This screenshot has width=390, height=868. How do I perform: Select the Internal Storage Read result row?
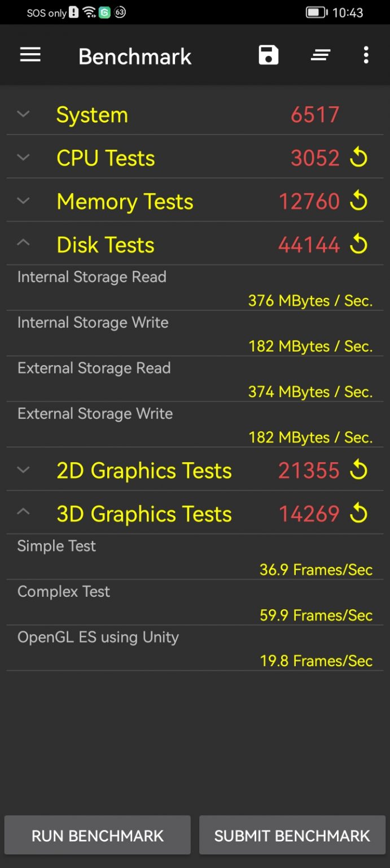195,288
